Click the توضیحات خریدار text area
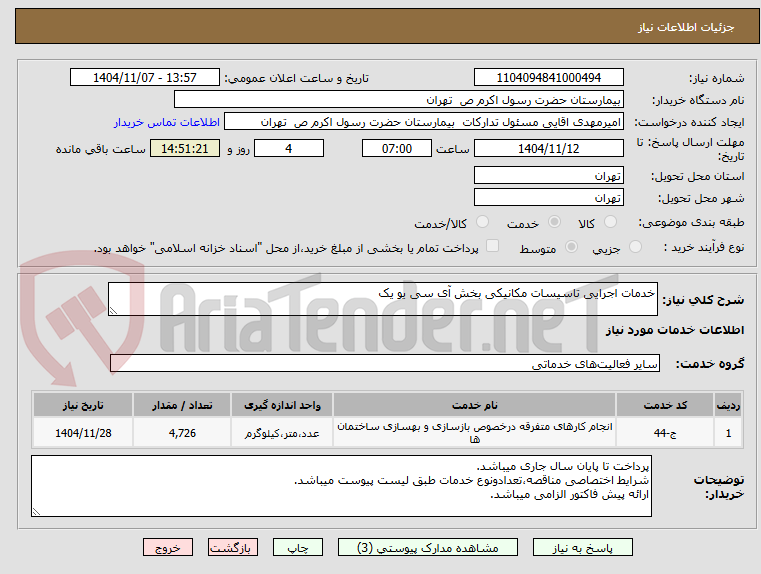The image size is (761, 574). pos(341,486)
